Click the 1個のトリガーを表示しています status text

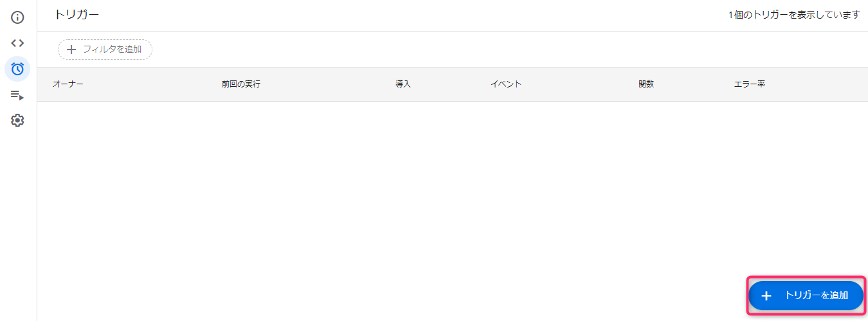coord(794,15)
